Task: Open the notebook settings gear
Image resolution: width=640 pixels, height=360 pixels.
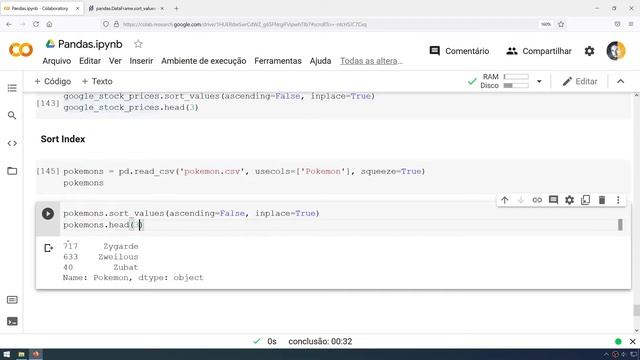Action: point(589,51)
